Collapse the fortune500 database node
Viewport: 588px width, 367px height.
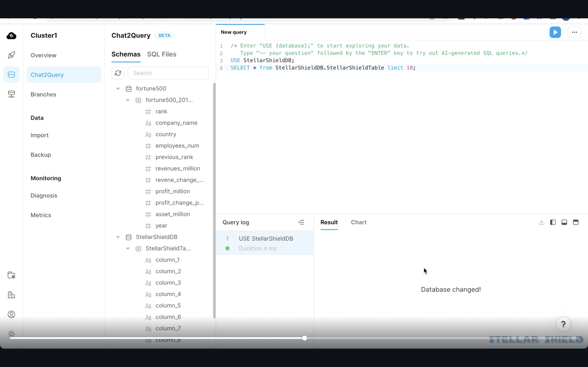pos(118,89)
